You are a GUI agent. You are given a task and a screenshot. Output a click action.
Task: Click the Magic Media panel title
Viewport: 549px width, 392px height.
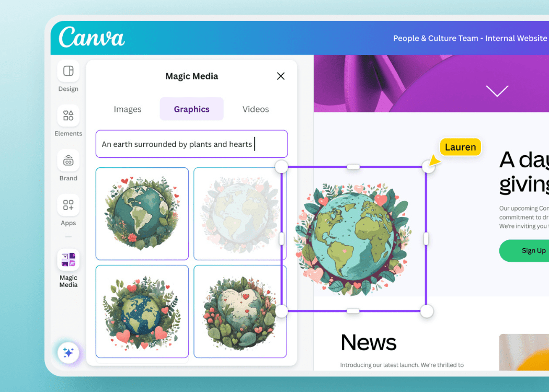(x=191, y=76)
